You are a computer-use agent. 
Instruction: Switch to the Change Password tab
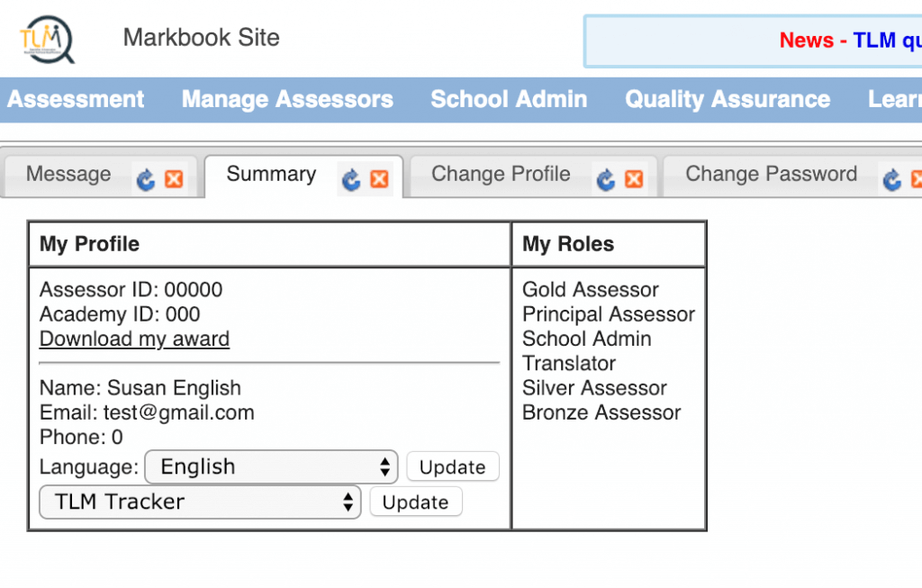pyautogui.click(x=771, y=174)
